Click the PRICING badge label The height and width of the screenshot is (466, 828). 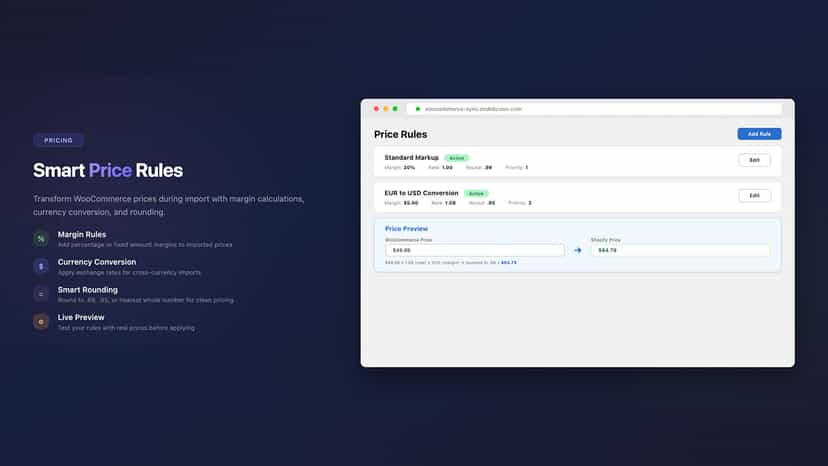(58, 140)
